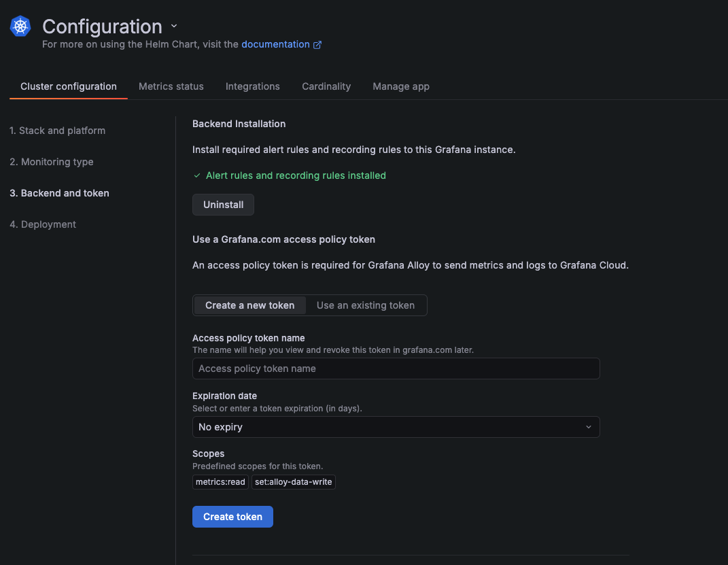The width and height of the screenshot is (728, 565).
Task: Choose the Create a new token option
Action: point(250,305)
